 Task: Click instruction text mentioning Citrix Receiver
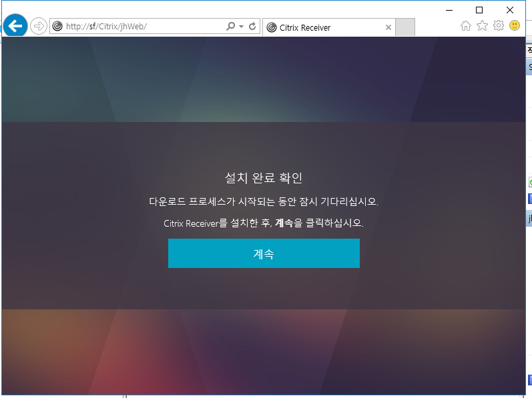point(264,223)
